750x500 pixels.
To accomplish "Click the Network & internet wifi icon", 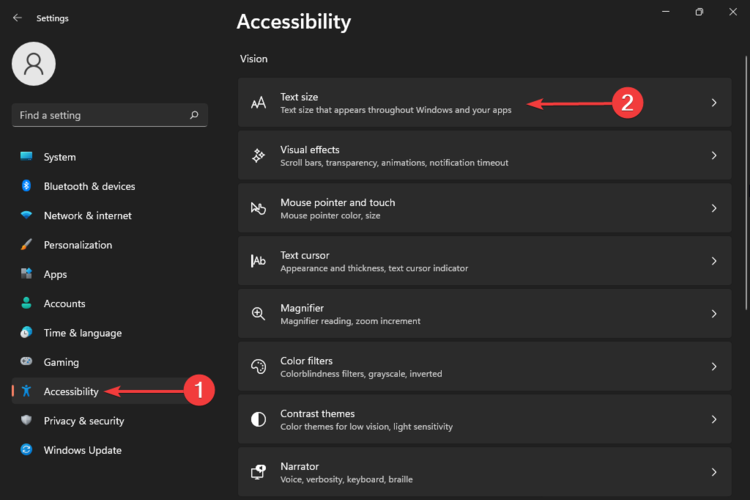I will pos(26,216).
